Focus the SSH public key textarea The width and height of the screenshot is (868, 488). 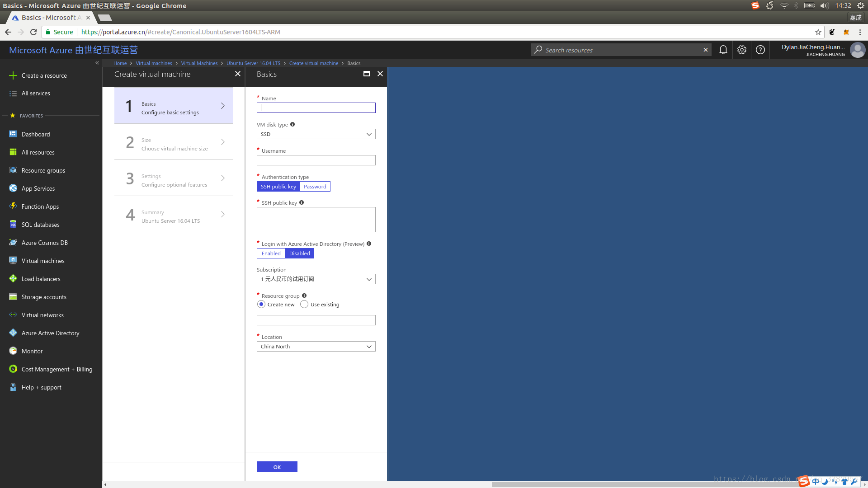click(316, 220)
